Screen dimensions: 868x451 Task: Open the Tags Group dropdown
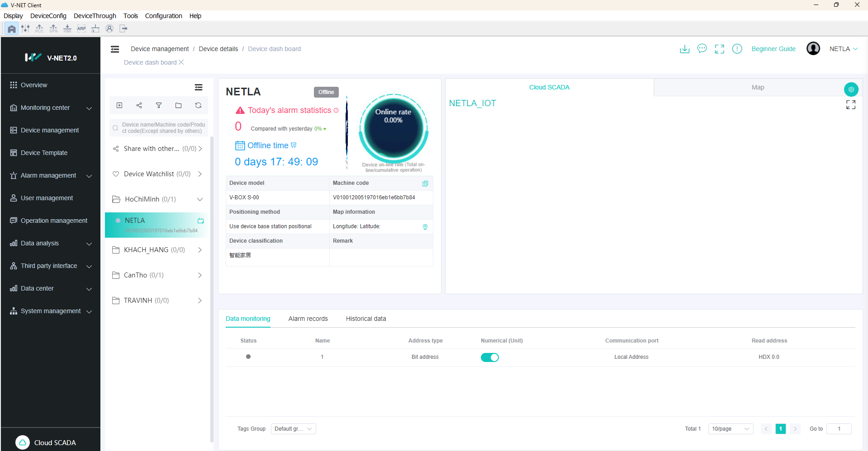tap(293, 428)
